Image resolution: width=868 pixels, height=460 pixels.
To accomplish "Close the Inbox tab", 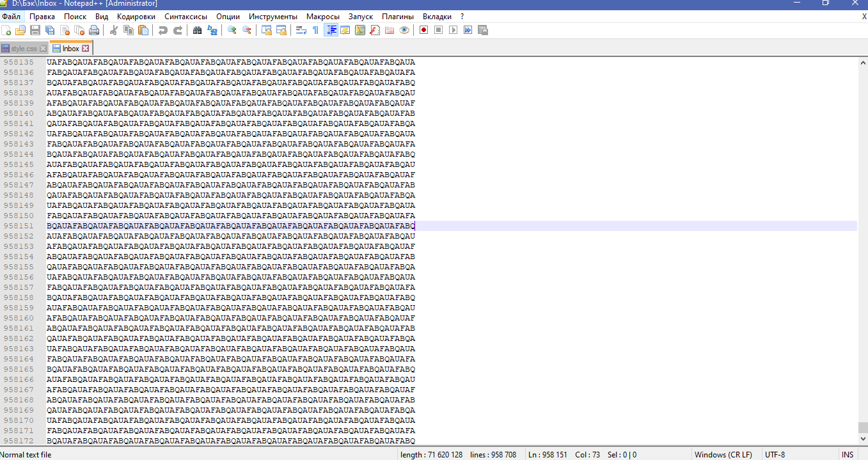I will pyautogui.click(x=85, y=49).
